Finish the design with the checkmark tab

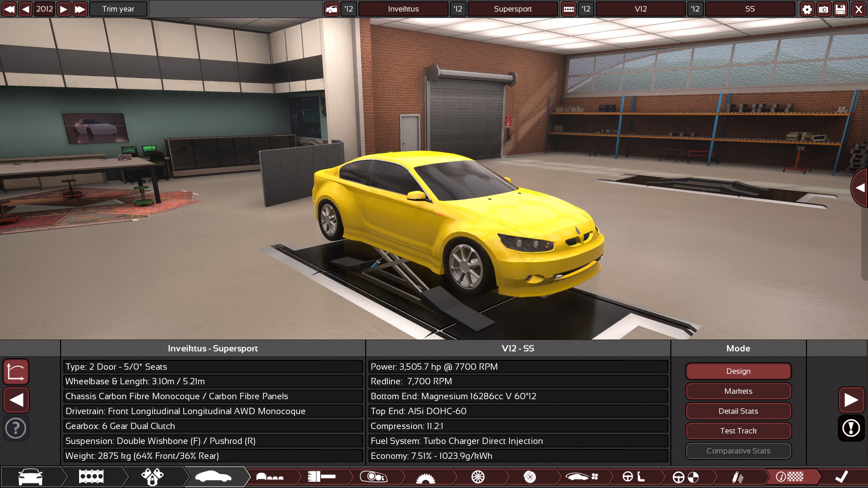[842, 477]
